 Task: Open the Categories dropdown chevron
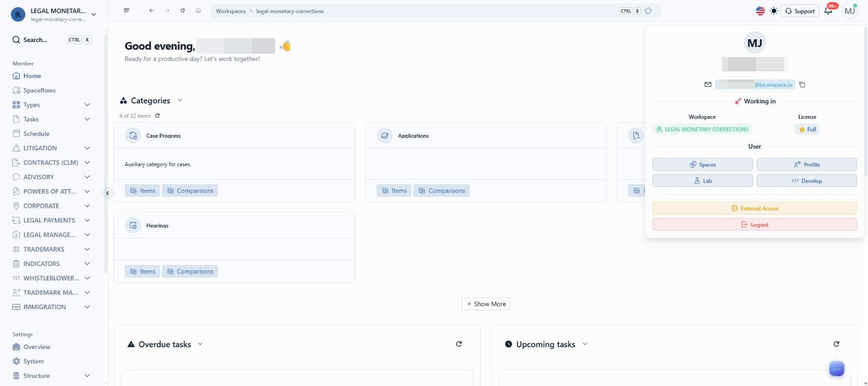point(179,100)
